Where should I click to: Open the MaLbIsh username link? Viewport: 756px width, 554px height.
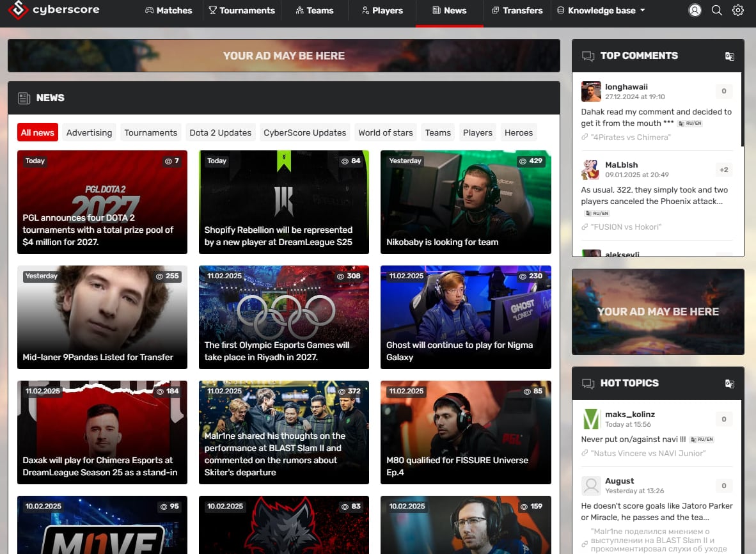click(622, 165)
